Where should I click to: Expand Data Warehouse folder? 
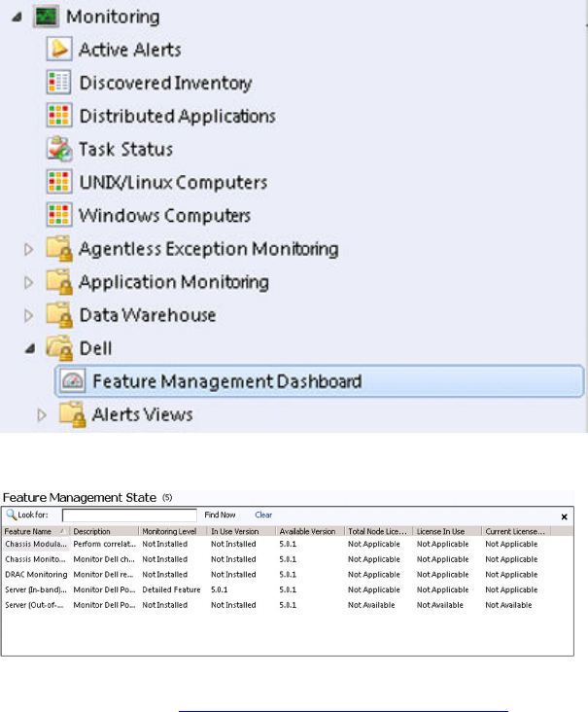pos(28,315)
